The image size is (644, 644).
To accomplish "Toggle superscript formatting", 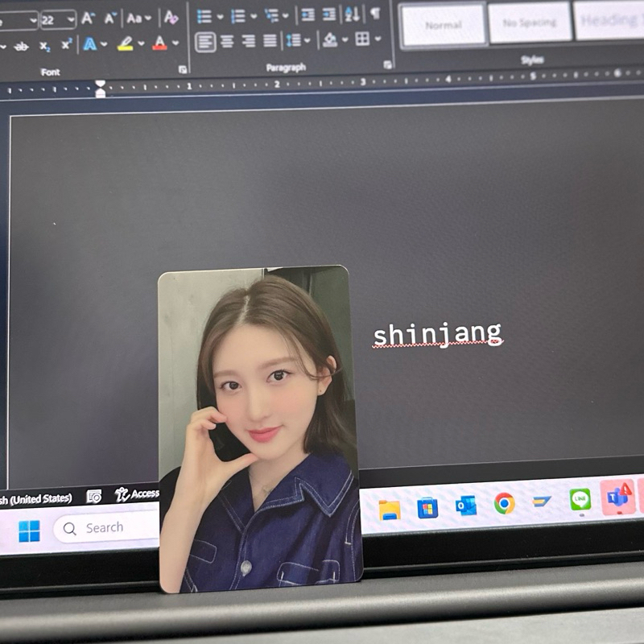I will (66, 44).
